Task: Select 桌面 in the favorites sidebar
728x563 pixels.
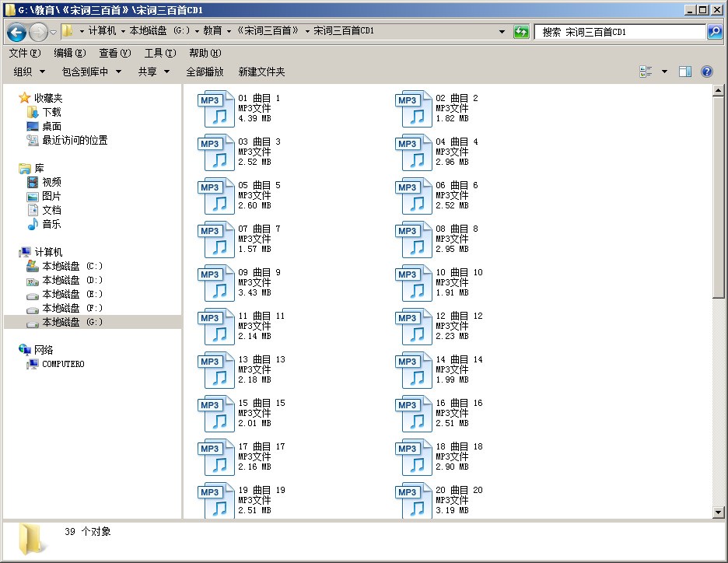Action: (x=51, y=125)
